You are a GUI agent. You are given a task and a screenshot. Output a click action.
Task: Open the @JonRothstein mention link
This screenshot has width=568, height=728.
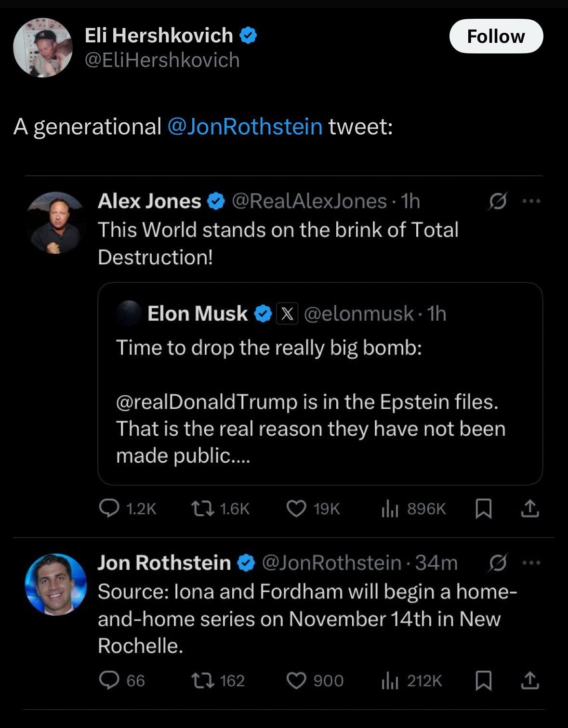click(x=245, y=127)
